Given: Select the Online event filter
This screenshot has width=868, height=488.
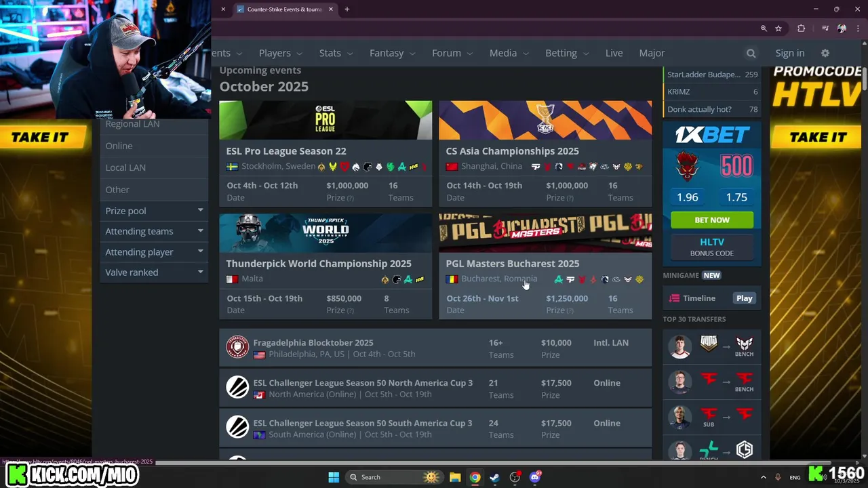Looking at the screenshot, I should pos(154,146).
